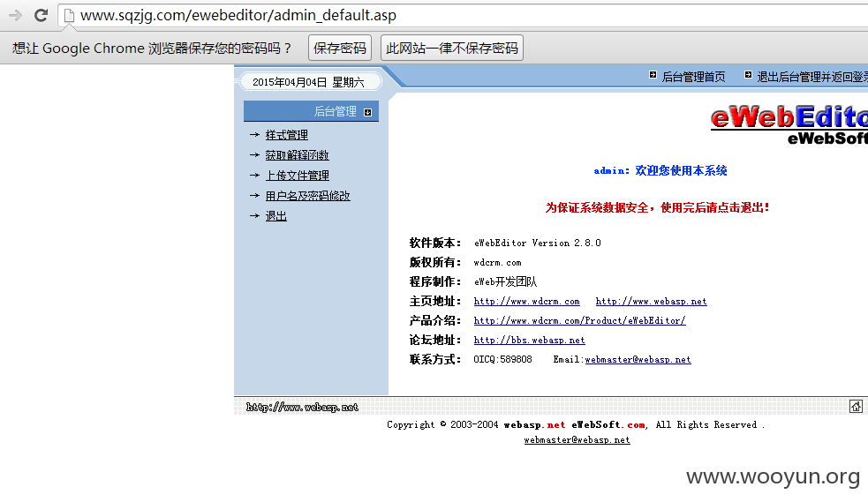
Task: Collapse the 后台管理 panel toggle icon
Action: (367, 112)
